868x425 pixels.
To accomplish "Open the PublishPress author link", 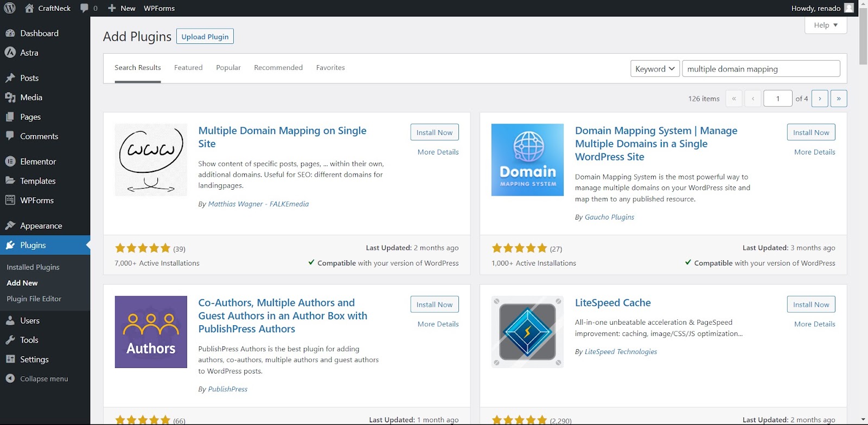I will 228,389.
